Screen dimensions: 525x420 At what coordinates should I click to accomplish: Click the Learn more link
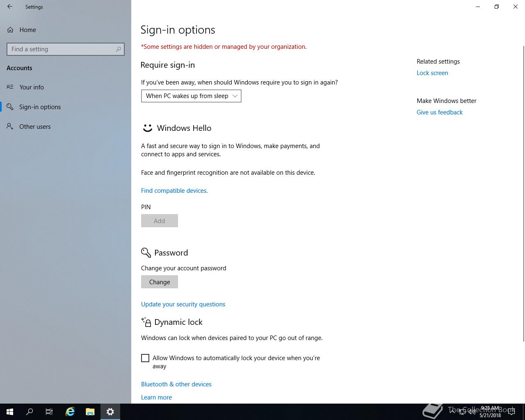156,397
